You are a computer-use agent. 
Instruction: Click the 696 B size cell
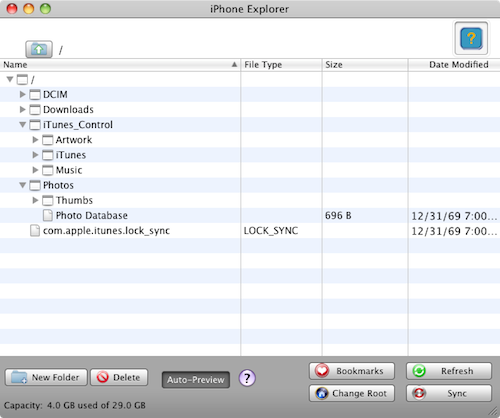pyautogui.click(x=338, y=216)
